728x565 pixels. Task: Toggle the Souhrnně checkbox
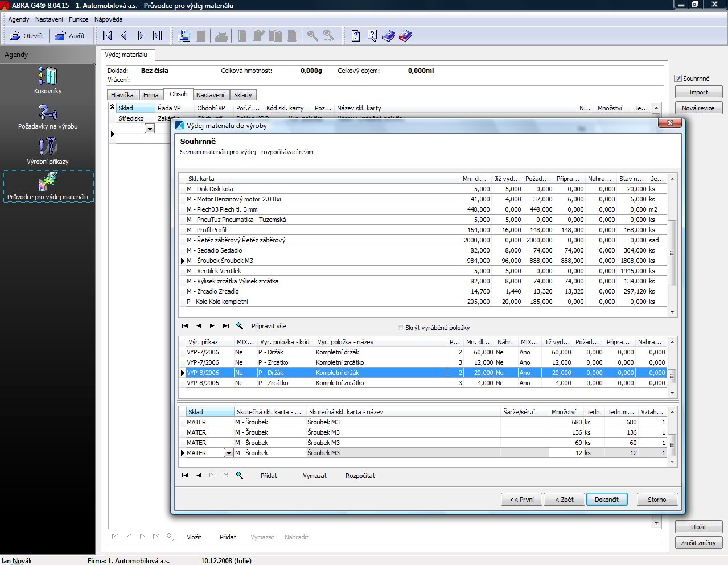tap(678, 79)
